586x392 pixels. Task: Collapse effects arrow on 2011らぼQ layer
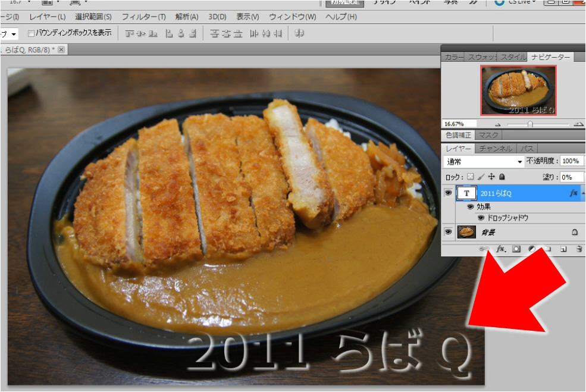[583, 193]
